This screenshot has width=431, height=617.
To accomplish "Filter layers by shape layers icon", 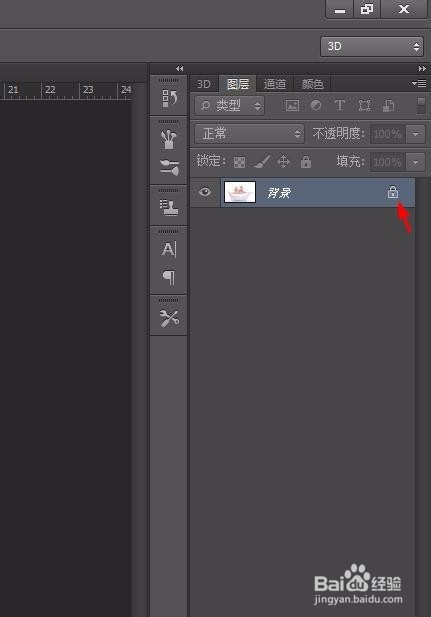I will pyautogui.click(x=364, y=105).
